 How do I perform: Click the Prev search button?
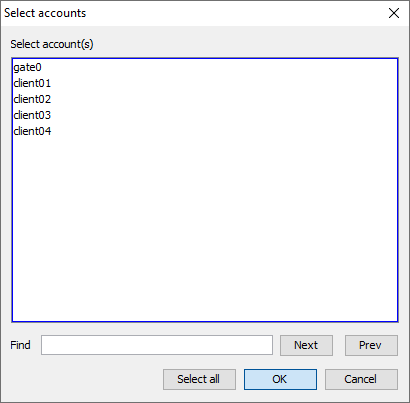point(371,345)
